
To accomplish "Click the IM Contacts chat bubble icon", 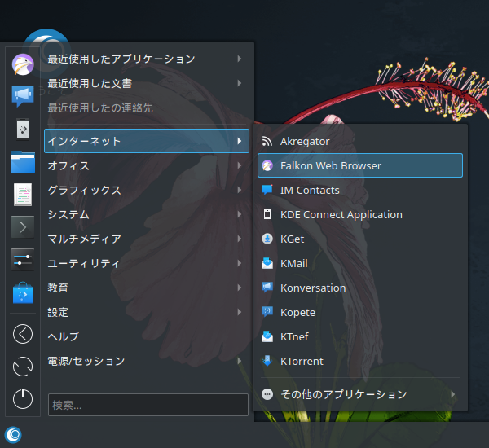I will click(x=267, y=190).
